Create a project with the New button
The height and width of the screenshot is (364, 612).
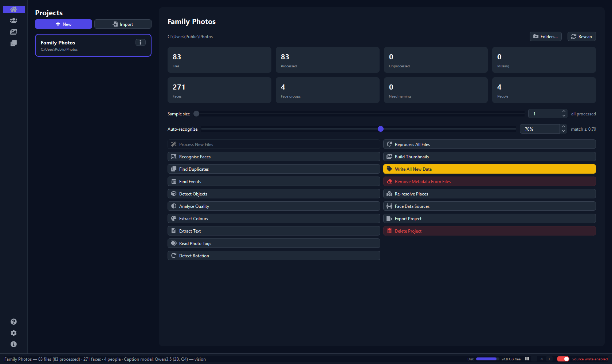click(x=63, y=24)
